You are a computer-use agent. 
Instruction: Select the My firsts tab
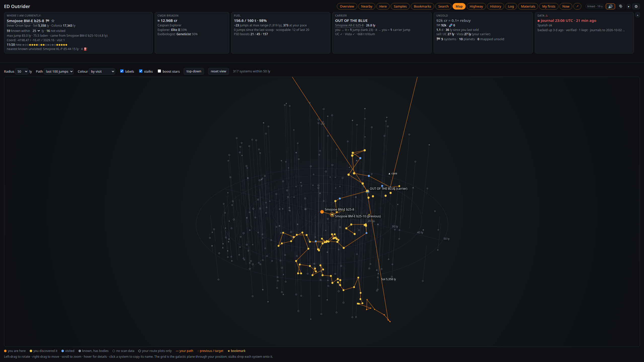(549, 6)
